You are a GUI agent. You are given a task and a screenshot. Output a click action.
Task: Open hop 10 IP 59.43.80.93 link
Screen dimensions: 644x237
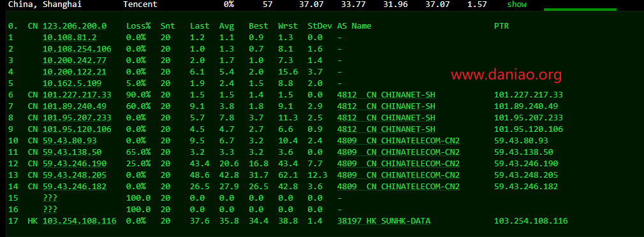[70, 141]
